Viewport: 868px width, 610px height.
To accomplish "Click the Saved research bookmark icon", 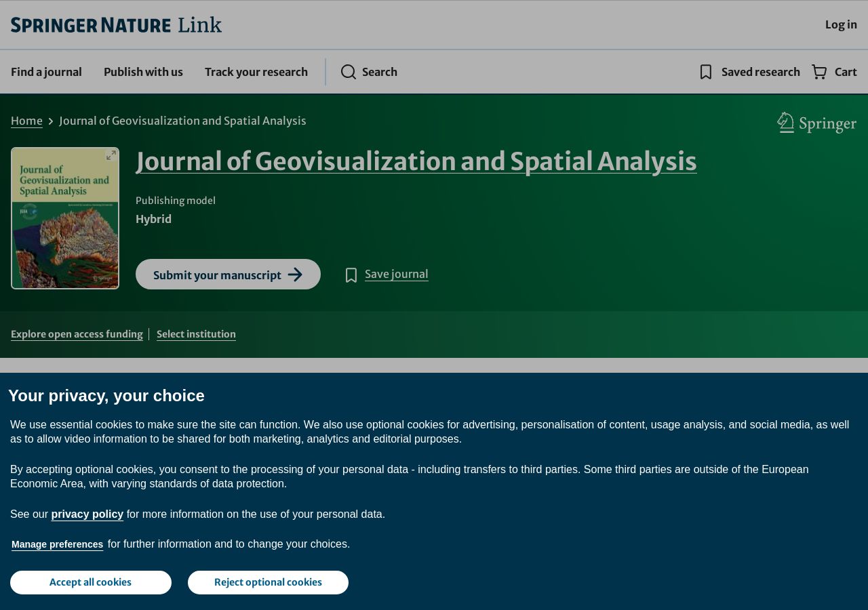I will point(706,72).
